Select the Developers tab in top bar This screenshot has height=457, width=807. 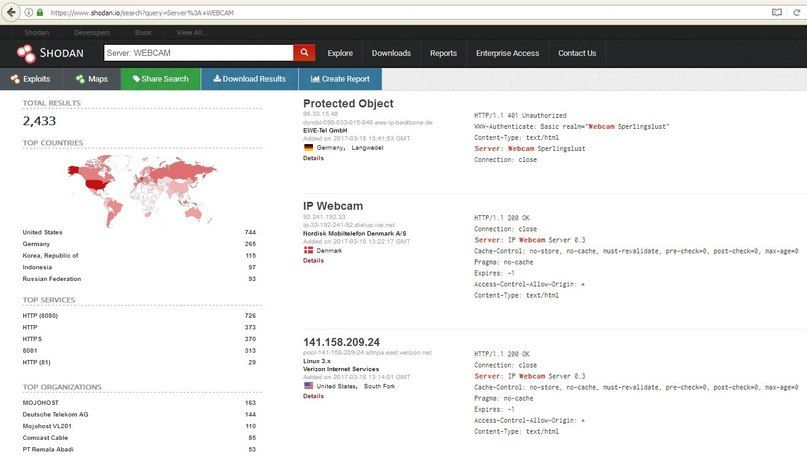[92, 32]
